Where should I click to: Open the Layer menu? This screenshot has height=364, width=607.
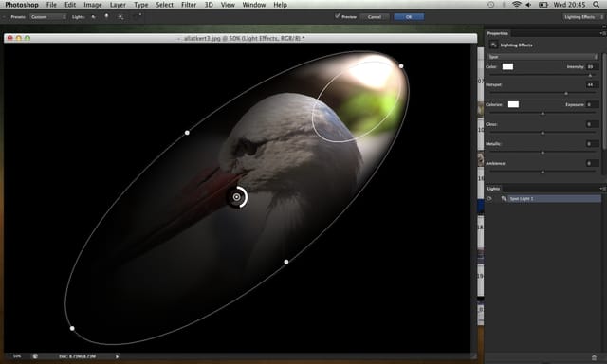[x=118, y=5]
